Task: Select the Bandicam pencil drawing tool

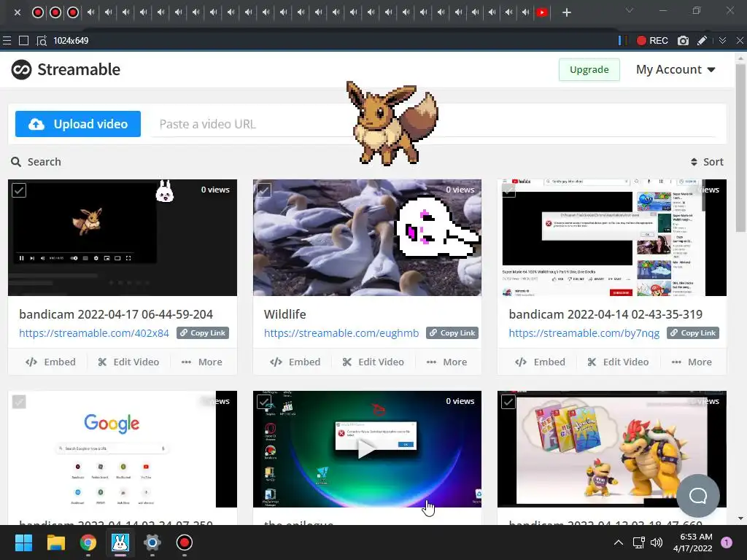Action: 702,41
